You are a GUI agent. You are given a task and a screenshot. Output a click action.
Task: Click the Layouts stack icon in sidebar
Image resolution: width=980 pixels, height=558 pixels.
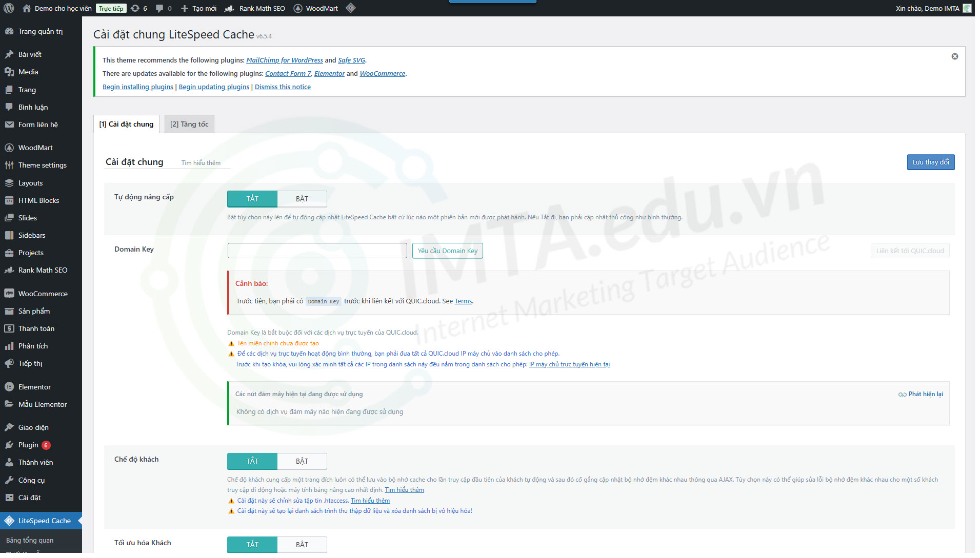click(x=9, y=183)
